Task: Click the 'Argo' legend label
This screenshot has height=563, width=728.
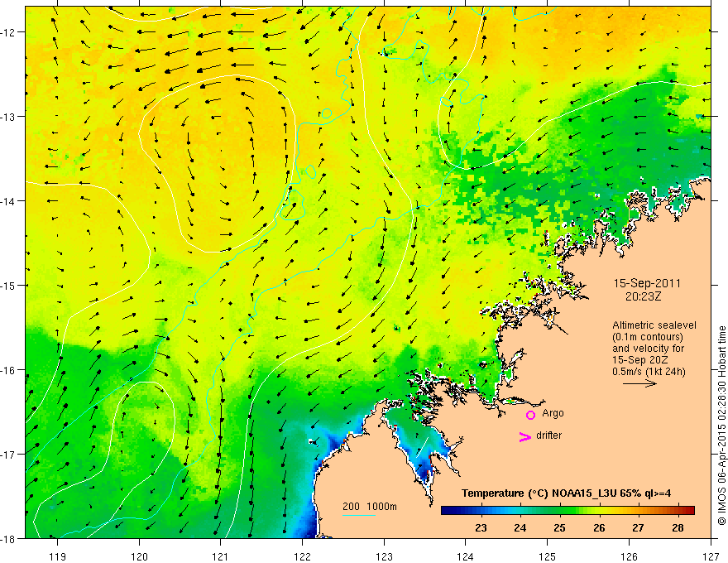Action: [x=553, y=413]
